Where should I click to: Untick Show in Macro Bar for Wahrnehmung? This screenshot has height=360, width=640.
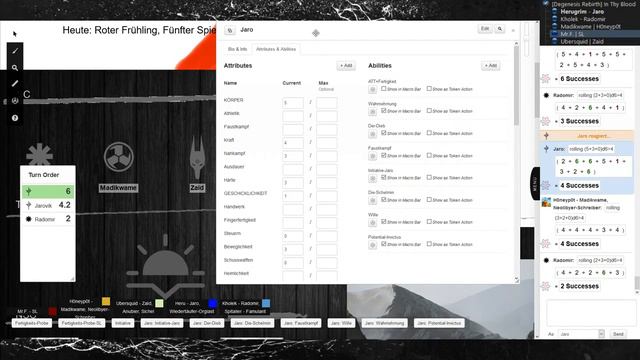384,111
